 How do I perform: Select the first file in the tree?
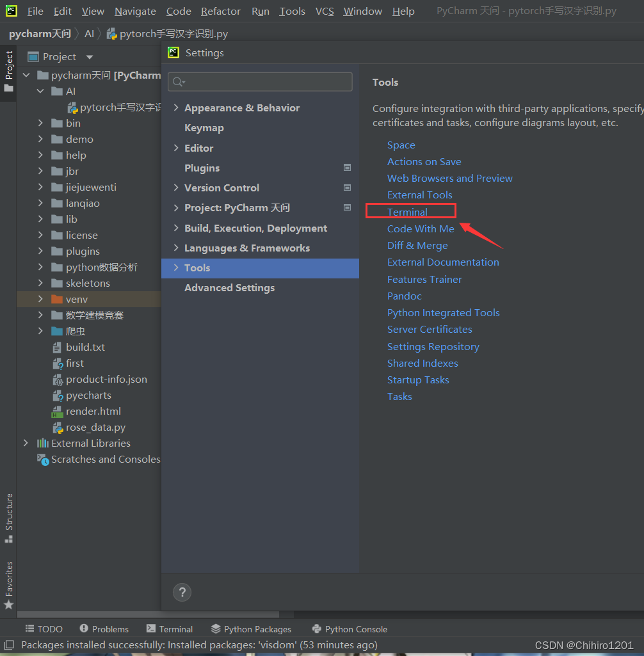(68, 363)
